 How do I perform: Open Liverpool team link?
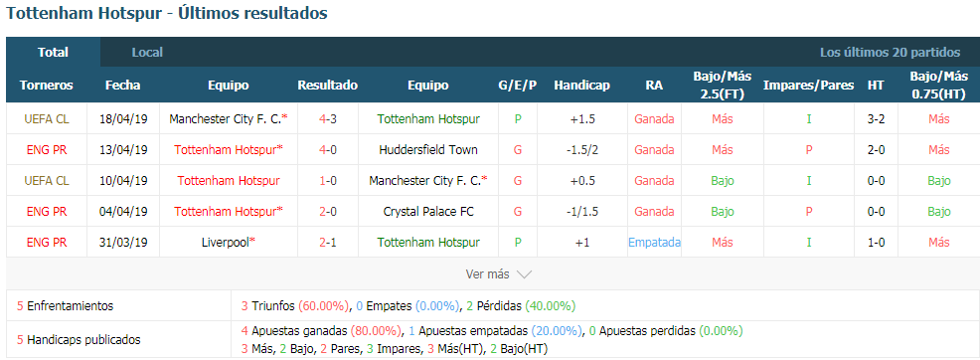pos(229,242)
